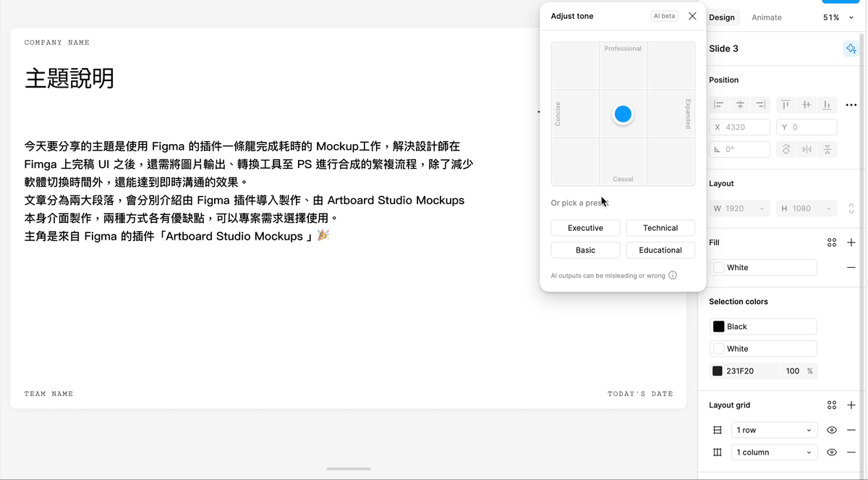Click the Casual area of tone grid

(623, 161)
